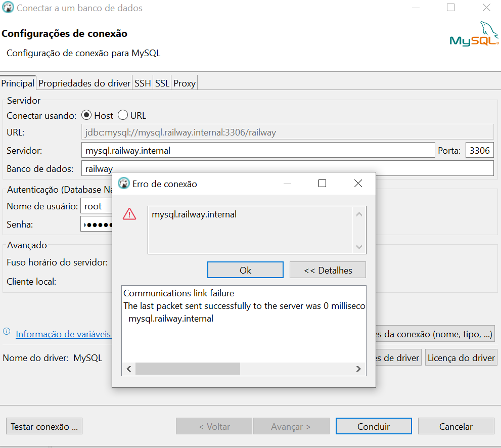The height and width of the screenshot is (448, 501).
Task: Click the Cancelar button
Action: pos(456,426)
